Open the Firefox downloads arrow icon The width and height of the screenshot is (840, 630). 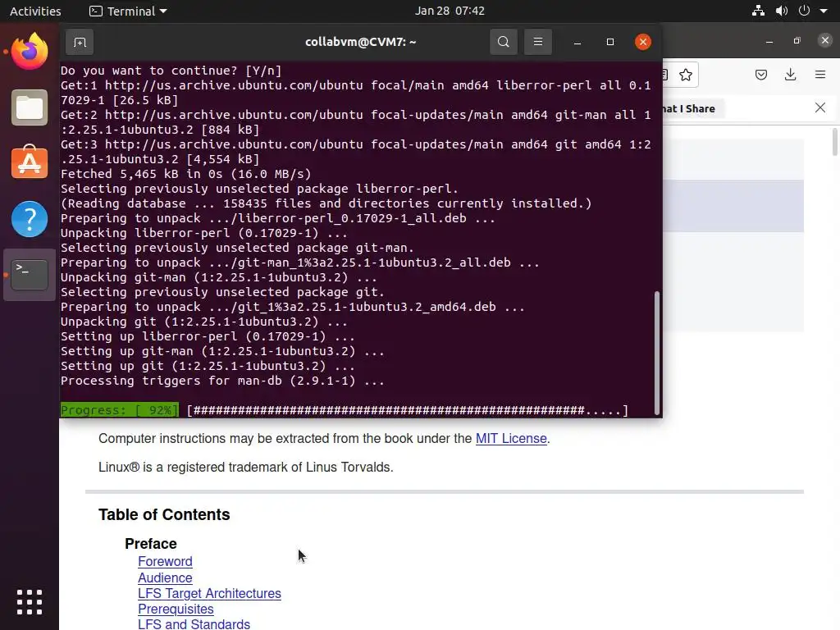[x=790, y=75]
